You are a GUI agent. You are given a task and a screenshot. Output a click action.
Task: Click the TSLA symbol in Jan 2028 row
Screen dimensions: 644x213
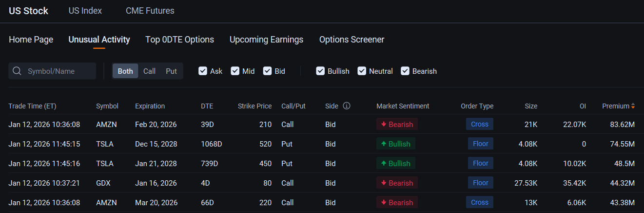click(x=105, y=163)
